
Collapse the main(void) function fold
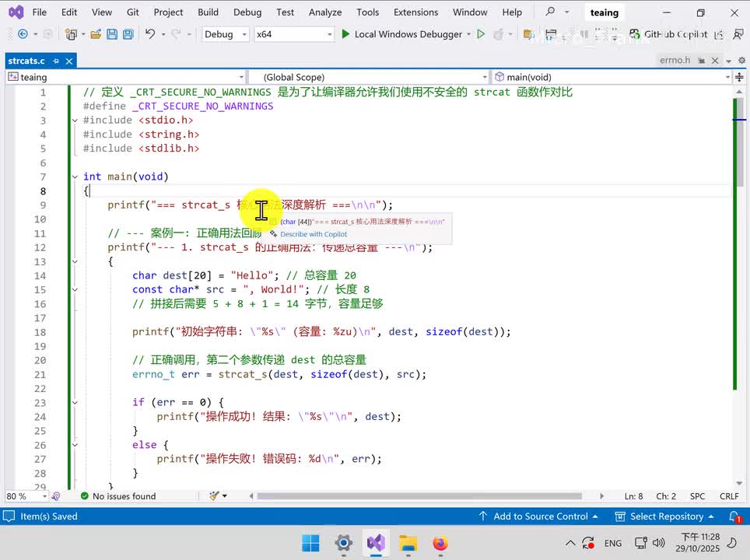click(x=75, y=177)
